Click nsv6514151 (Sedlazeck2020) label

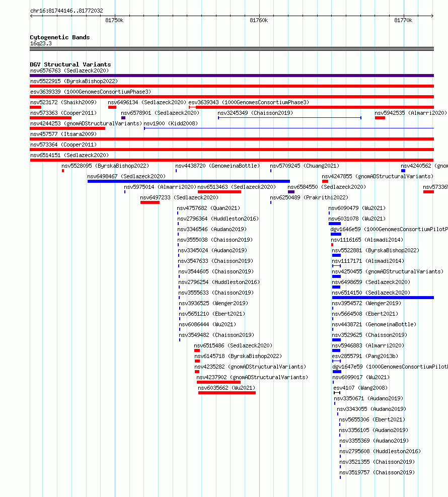click(69, 155)
